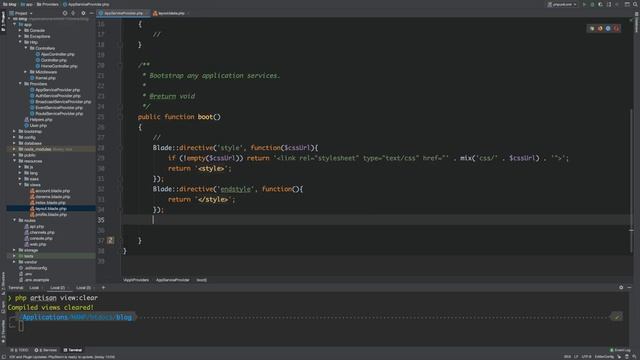The height and width of the screenshot is (360, 640).
Task: Open index.blade.php view file
Action: (x=47, y=202)
